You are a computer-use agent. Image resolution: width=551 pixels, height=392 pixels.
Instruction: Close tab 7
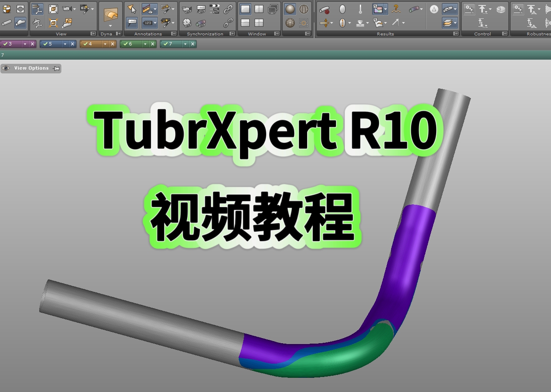click(x=193, y=44)
